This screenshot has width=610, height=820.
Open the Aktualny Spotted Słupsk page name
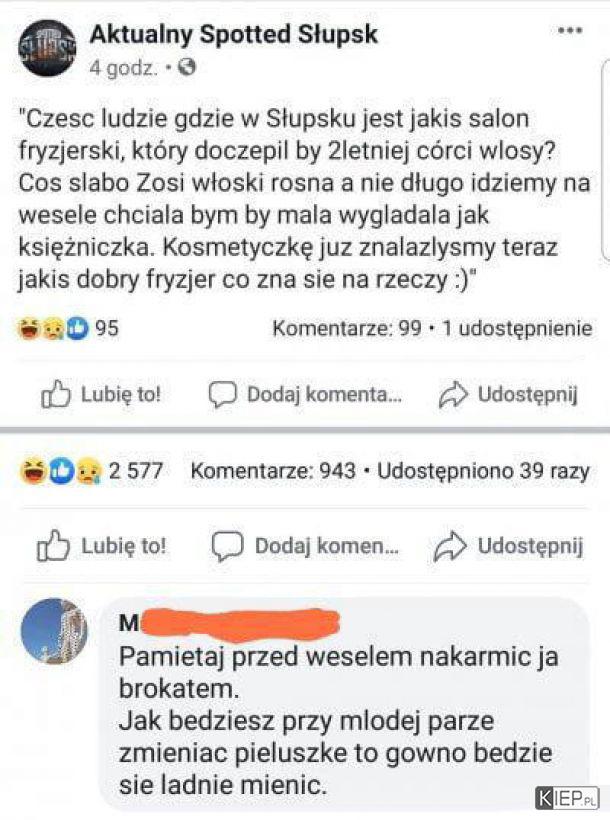tap(233, 35)
